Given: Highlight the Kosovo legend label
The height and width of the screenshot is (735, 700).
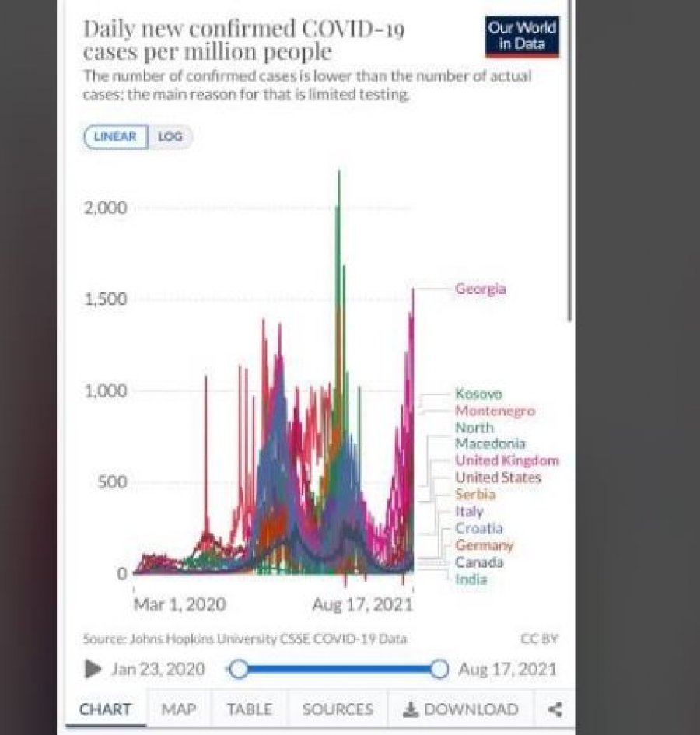Looking at the screenshot, I should [x=478, y=394].
